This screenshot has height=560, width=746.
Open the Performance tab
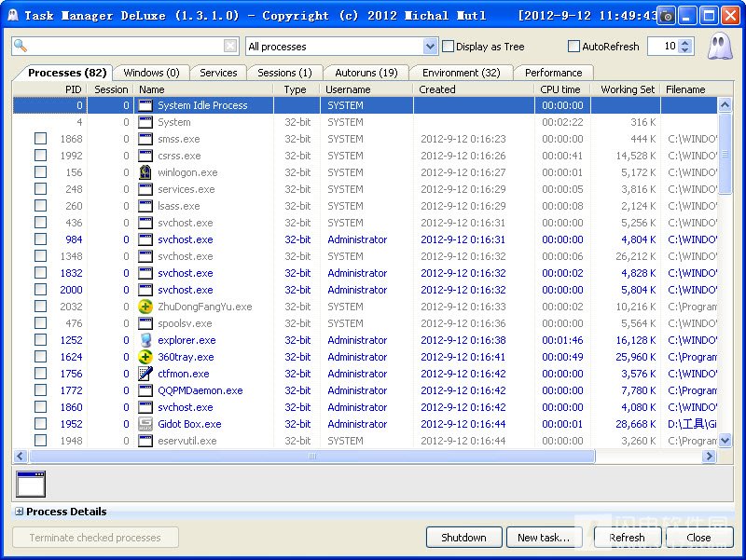click(x=553, y=73)
